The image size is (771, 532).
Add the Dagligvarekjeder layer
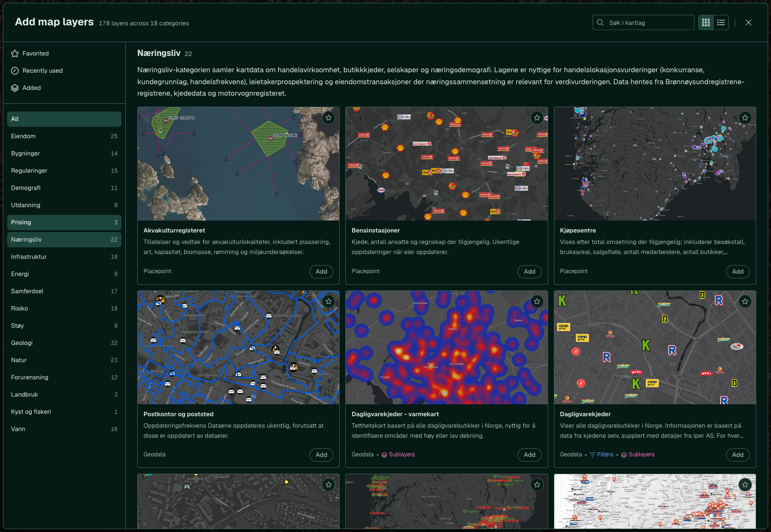coord(738,455)
